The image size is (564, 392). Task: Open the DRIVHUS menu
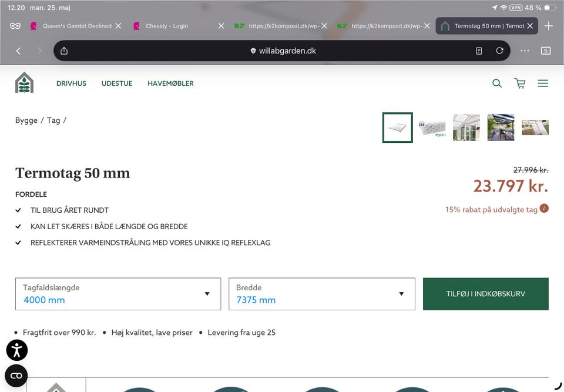click(71, 83)
